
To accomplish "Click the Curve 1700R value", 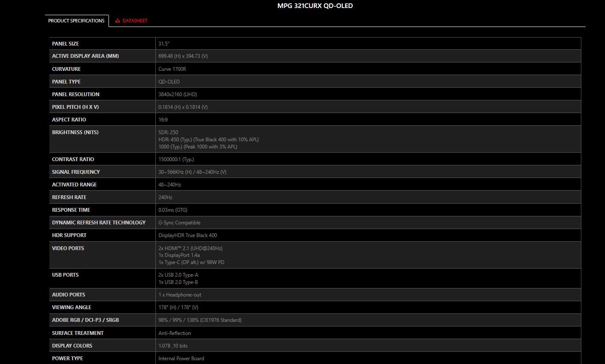I will click(x=172, y=69).
